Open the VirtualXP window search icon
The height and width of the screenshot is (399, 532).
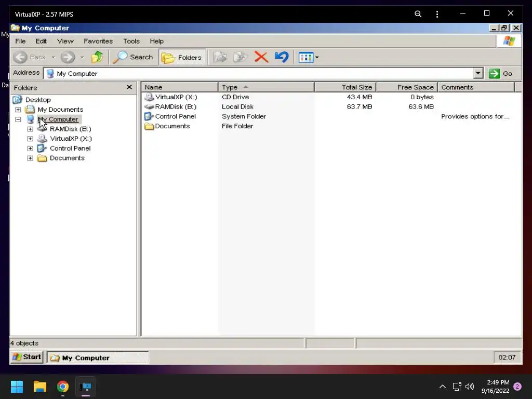418,14
